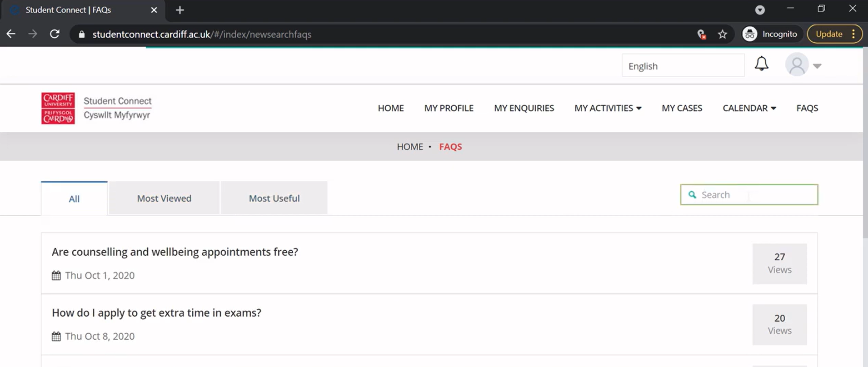This screenshot has width=868, height=367.
Task: Open the user profile avatar menu
Action: (x=803, y=65)
